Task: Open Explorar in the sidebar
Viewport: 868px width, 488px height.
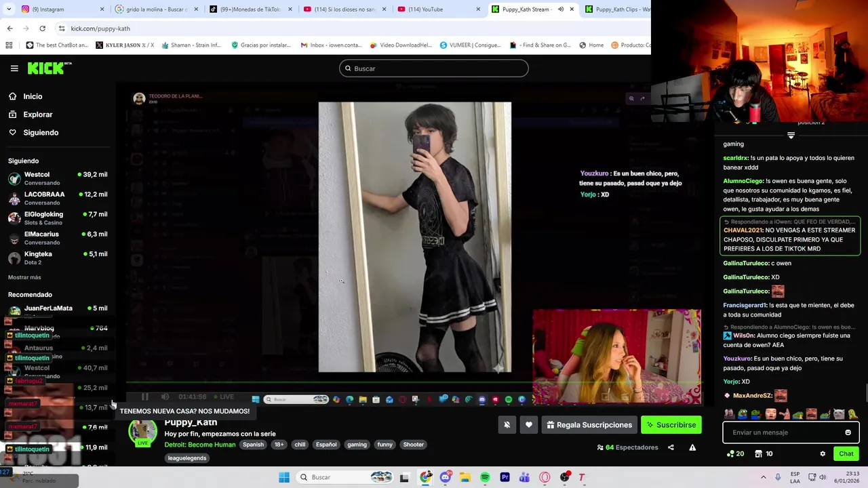Action: [37, 115]
